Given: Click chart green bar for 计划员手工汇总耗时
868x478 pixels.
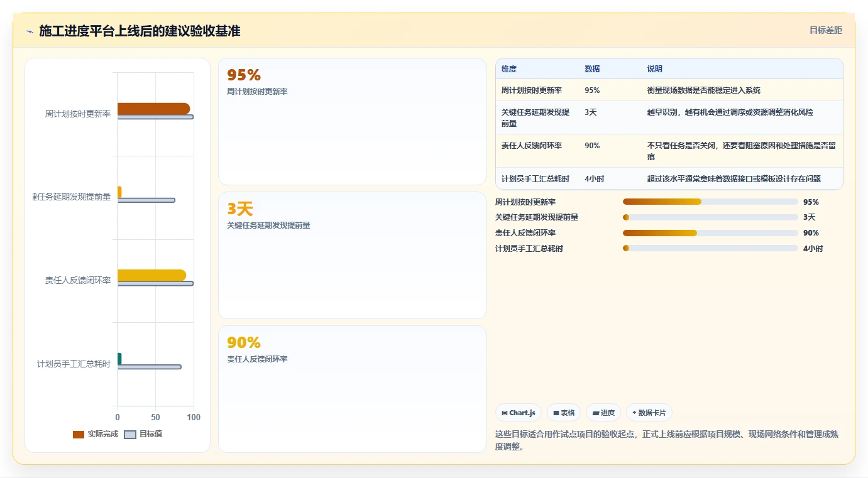Looking at the screenshot, I should (x=119, y=359).
